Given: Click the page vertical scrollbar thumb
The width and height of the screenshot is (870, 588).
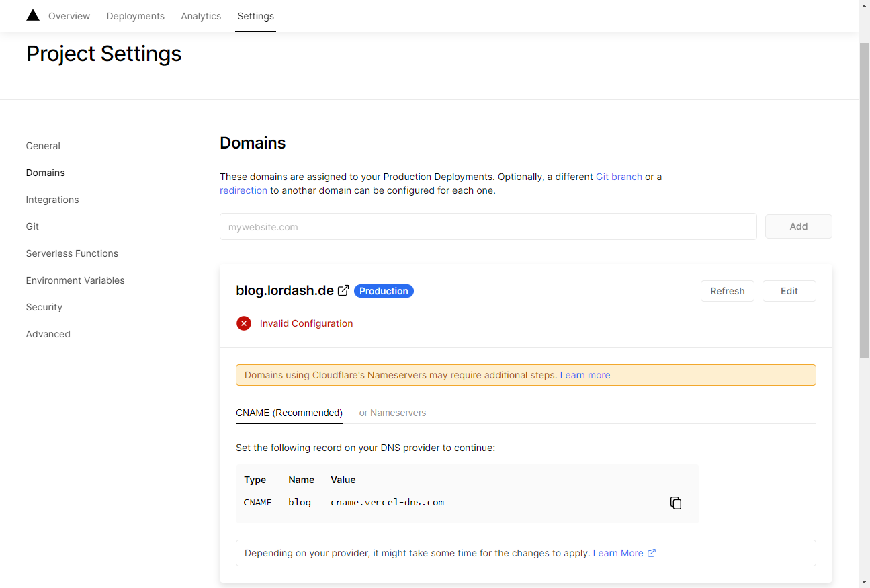Looking at the screenshot, I should (x=865, y=200).
